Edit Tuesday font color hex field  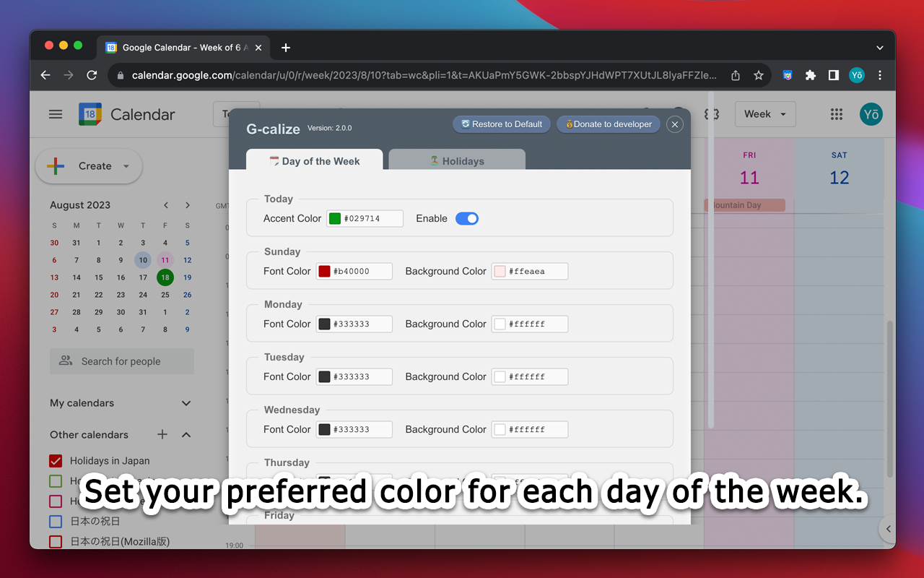[x=354, y=376]
